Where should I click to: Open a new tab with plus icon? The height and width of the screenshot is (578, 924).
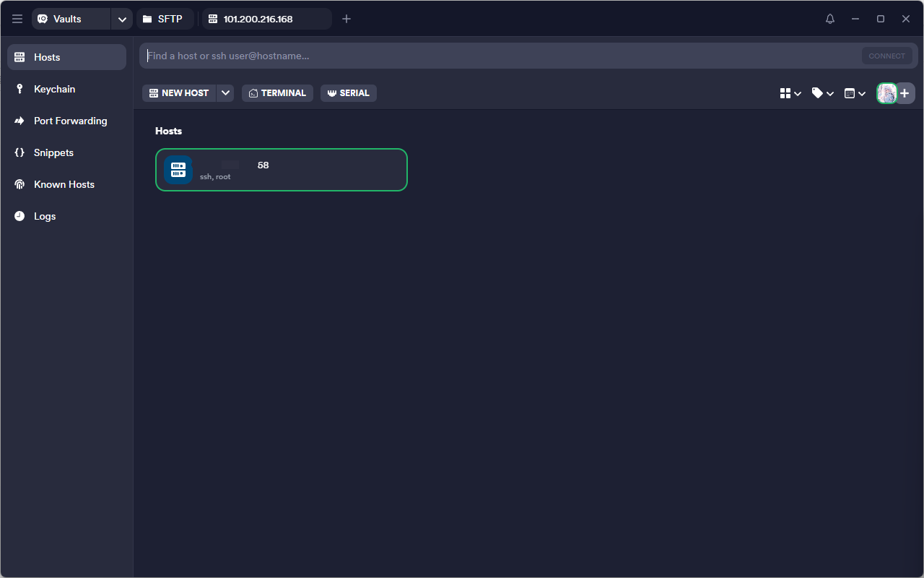(346, 19)
